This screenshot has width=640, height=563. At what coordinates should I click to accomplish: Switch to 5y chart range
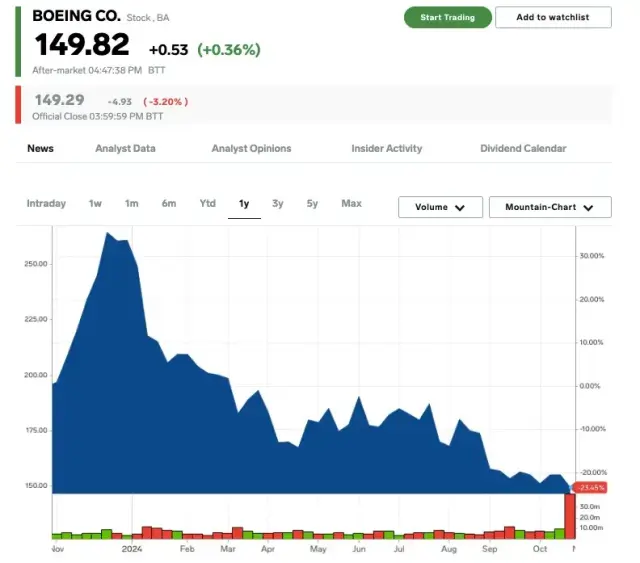312,204
